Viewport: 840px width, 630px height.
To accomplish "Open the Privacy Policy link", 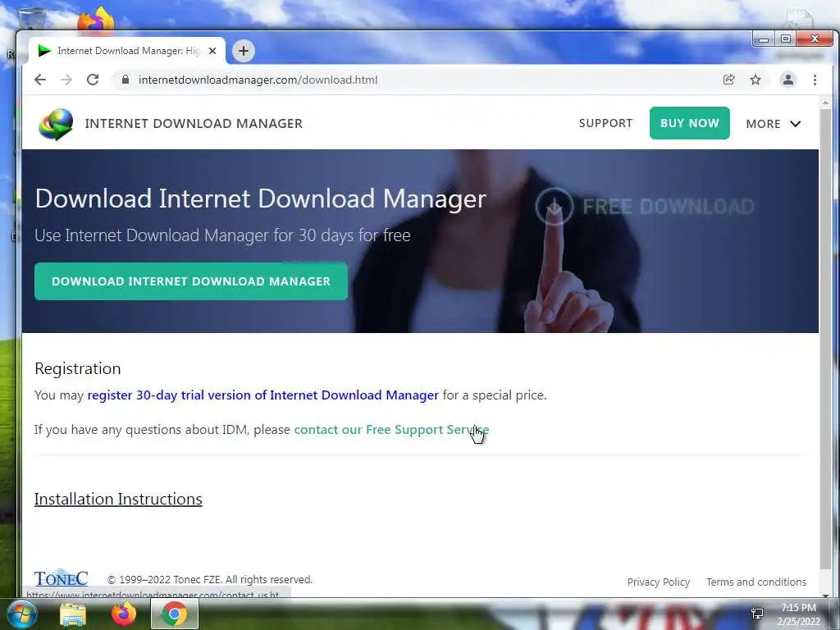I will tap(659, 582).
